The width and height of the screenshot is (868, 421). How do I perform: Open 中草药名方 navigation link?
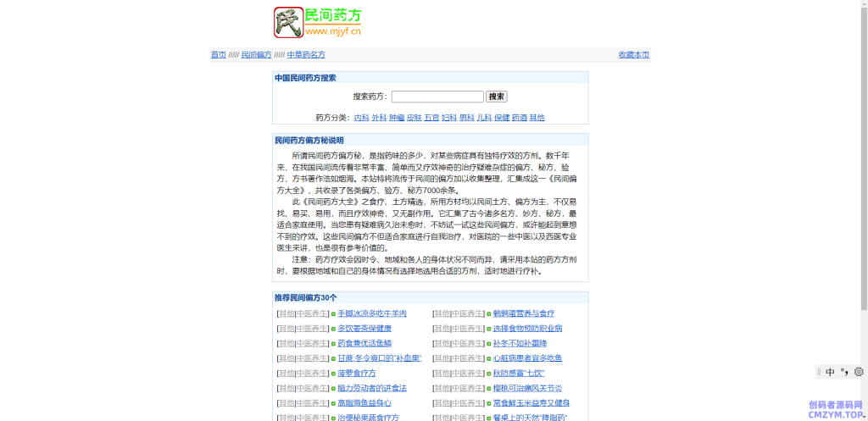[x=306, y=55]
